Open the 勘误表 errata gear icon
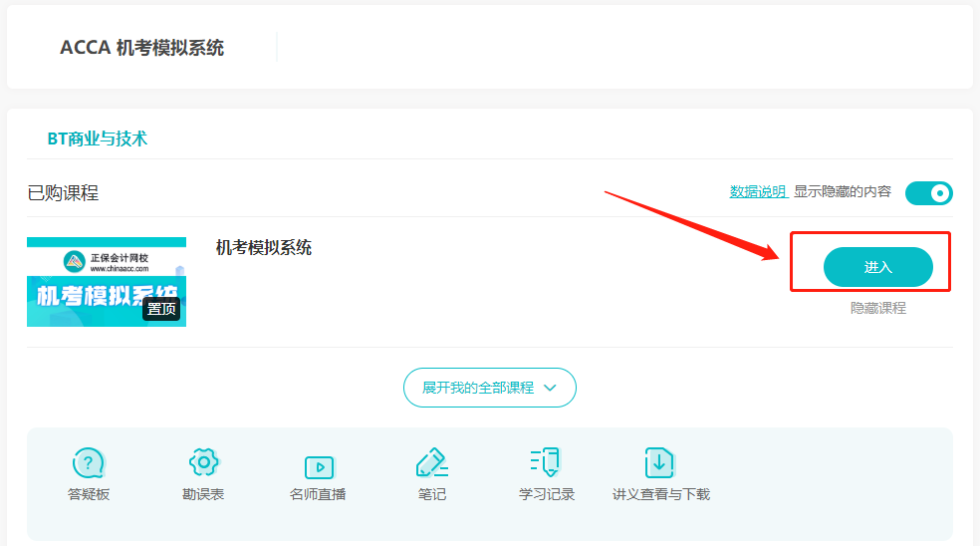980x546 pixels. pos(203,463)
